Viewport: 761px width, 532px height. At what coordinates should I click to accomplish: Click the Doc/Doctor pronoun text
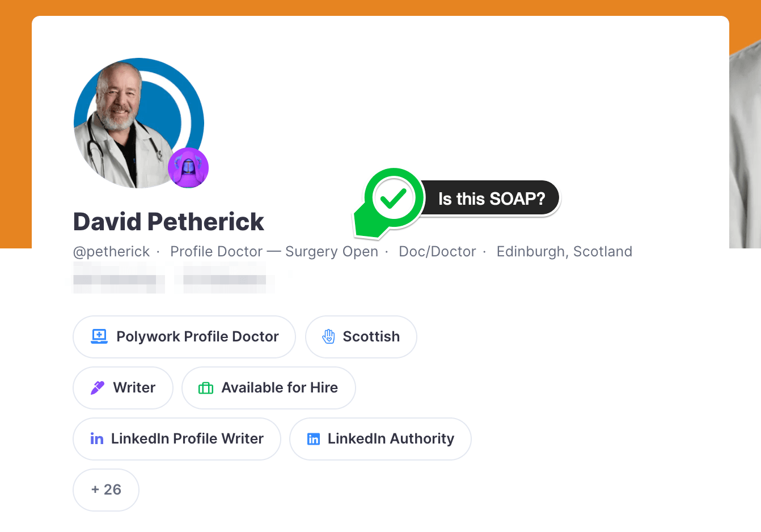pos(437,251)
